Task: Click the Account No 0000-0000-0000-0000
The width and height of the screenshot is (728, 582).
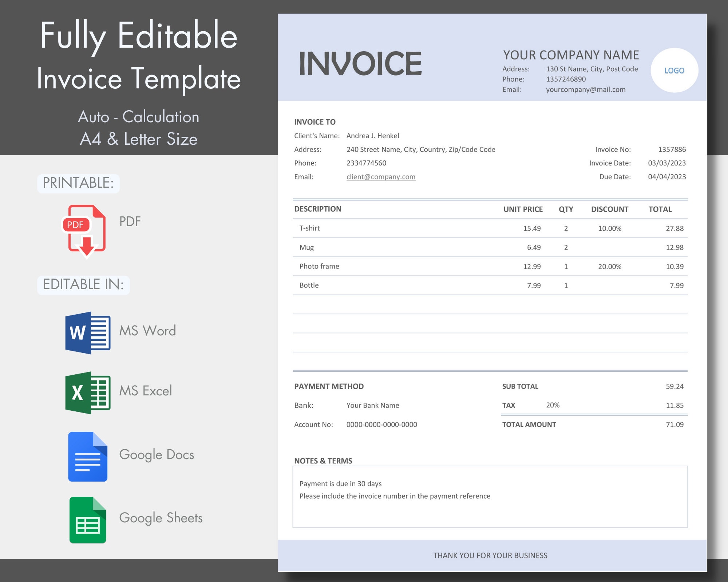Action: pos(381,424)
